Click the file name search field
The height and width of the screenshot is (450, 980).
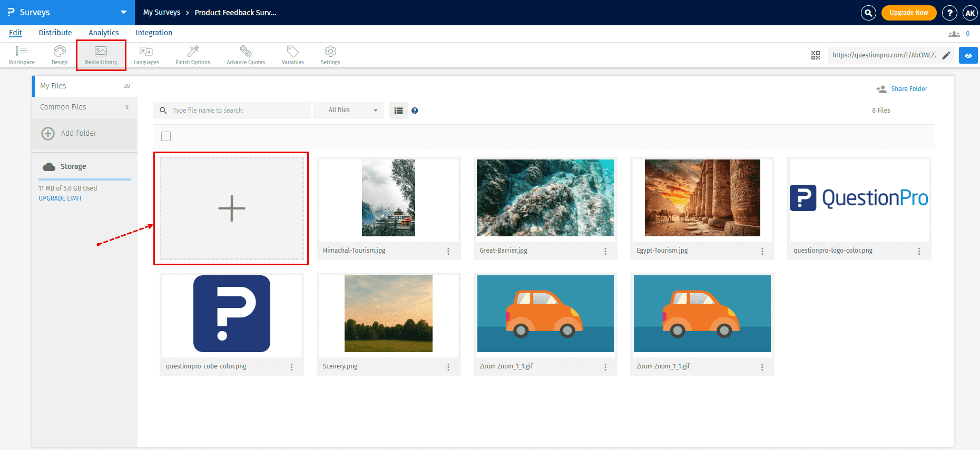232,111
